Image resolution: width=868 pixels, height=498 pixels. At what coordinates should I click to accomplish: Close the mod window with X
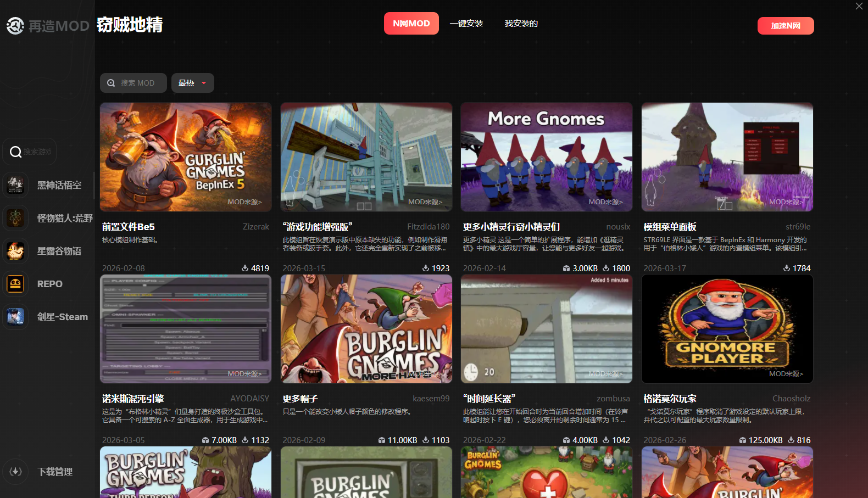[859, 6]
